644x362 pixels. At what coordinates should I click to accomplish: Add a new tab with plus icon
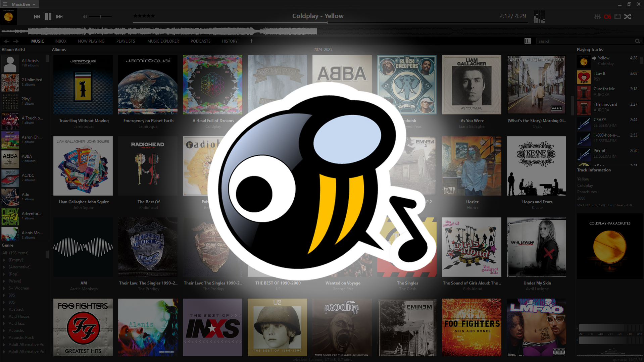(251, 41)
